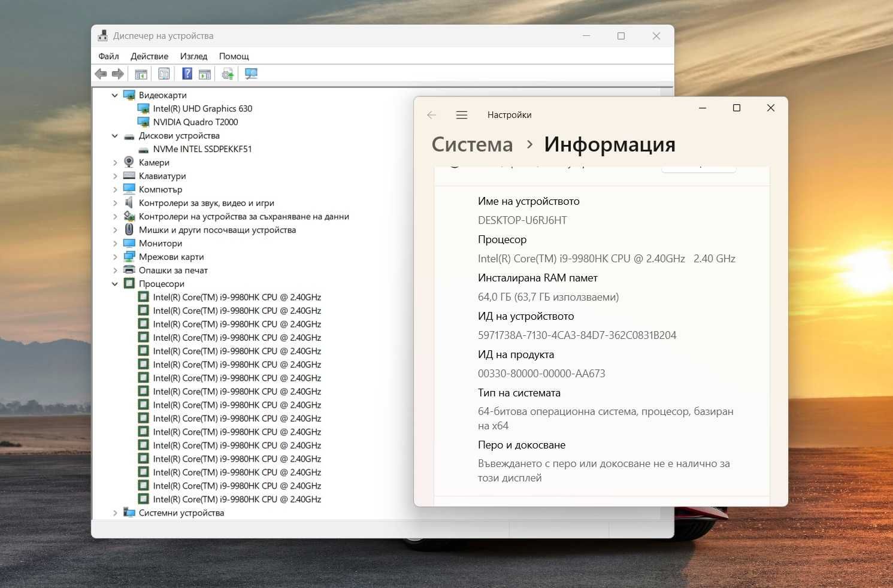
Task: Click the Настройки window title text
Action: tap(510, 115)
